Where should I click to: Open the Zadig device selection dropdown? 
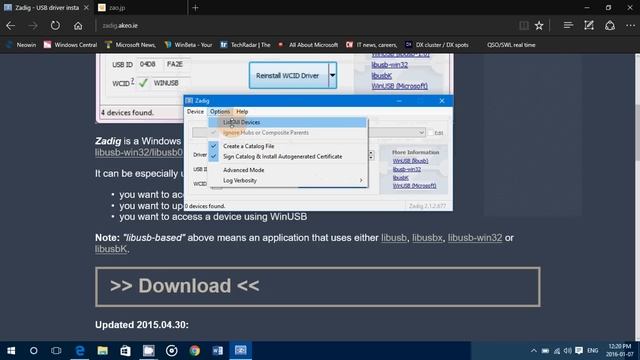421,133
